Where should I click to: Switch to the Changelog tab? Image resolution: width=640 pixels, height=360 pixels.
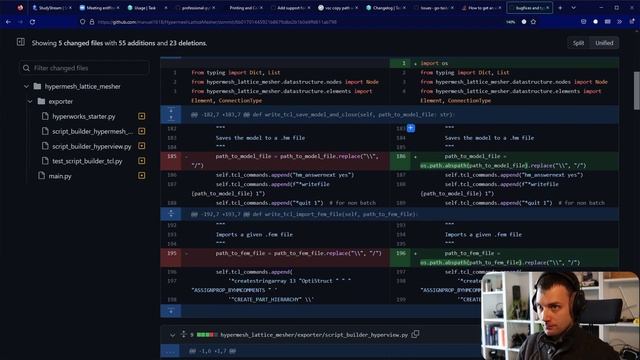[386, 8]
